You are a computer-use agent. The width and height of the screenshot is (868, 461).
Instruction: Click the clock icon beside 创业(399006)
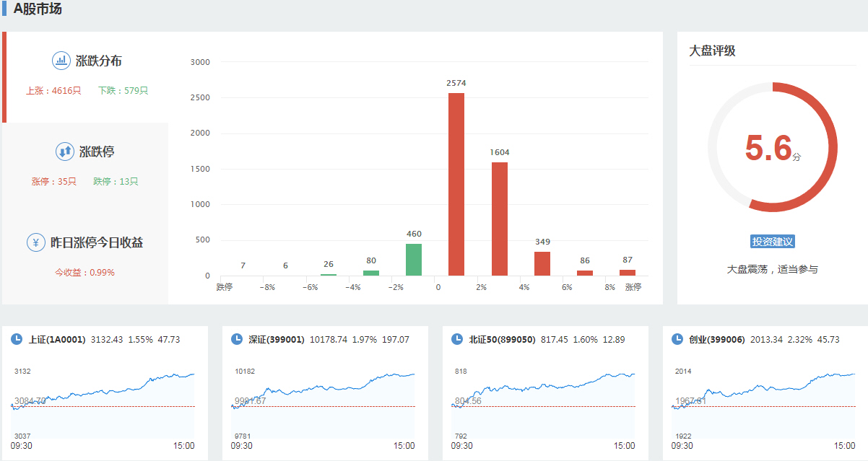coord(677,339)
